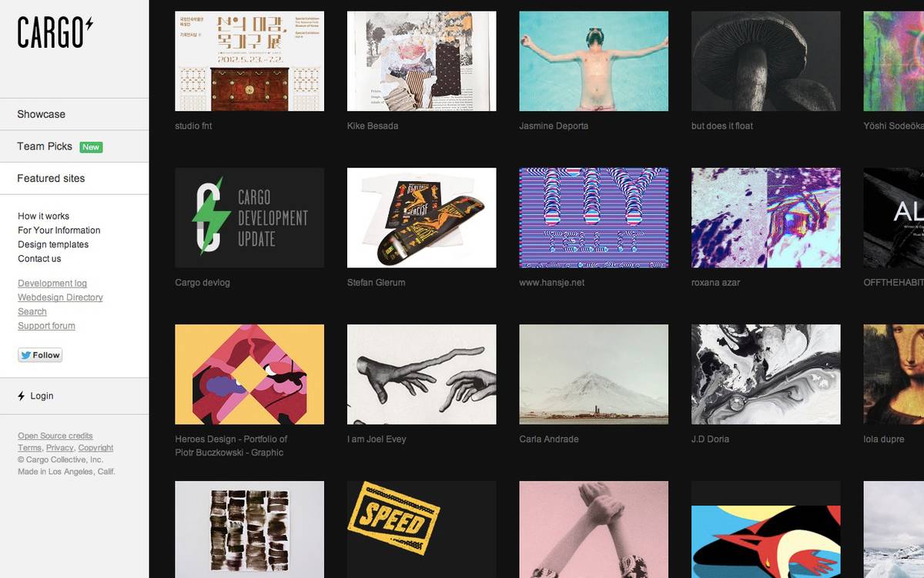Image resolution: width=924 pixels, height=578 pixels.
Task: Click the J.D Doria marbled artwork thumbnail
Action: click(765, 375)
